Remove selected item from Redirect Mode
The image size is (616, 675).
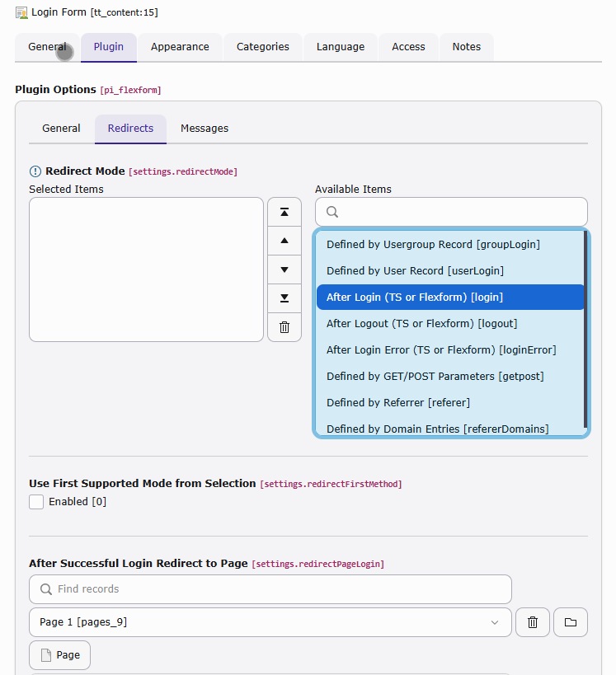coord(284,327)
